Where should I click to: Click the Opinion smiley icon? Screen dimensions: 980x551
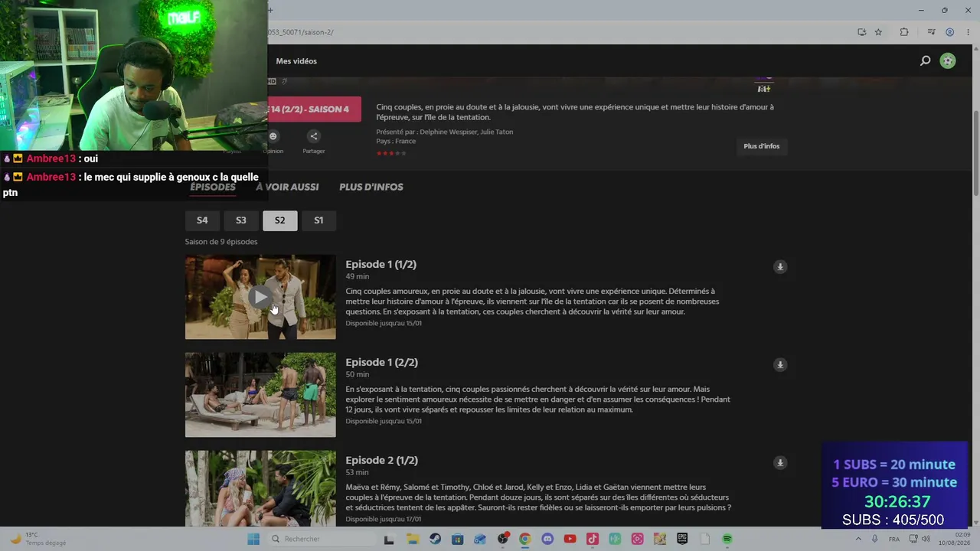click(273, 136)
